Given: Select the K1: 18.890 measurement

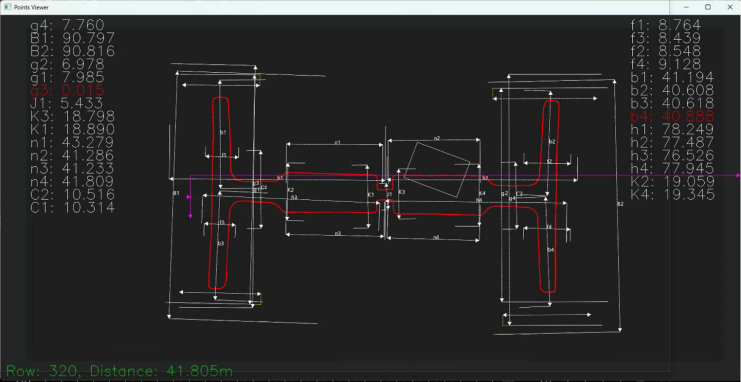Looking at the screenshot, I should click(x=73, y=130).
